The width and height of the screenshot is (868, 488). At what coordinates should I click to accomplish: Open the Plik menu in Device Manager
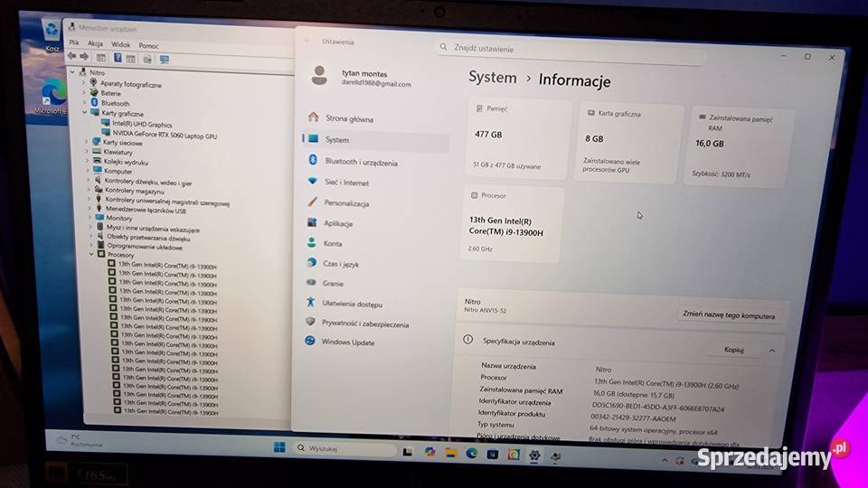pos(74,42)
